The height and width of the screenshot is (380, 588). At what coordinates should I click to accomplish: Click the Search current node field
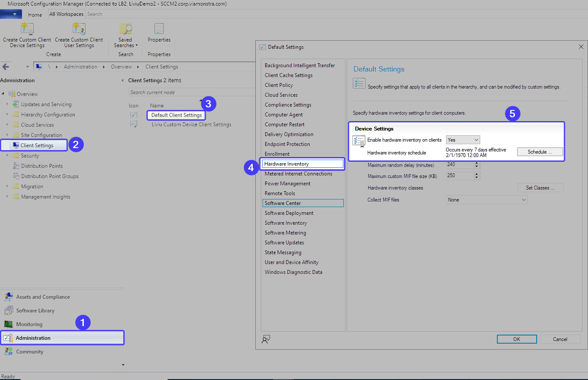point(192,92)
